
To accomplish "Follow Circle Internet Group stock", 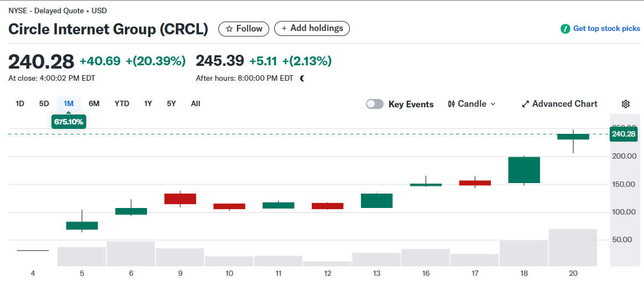I will [x=244, y=29].
